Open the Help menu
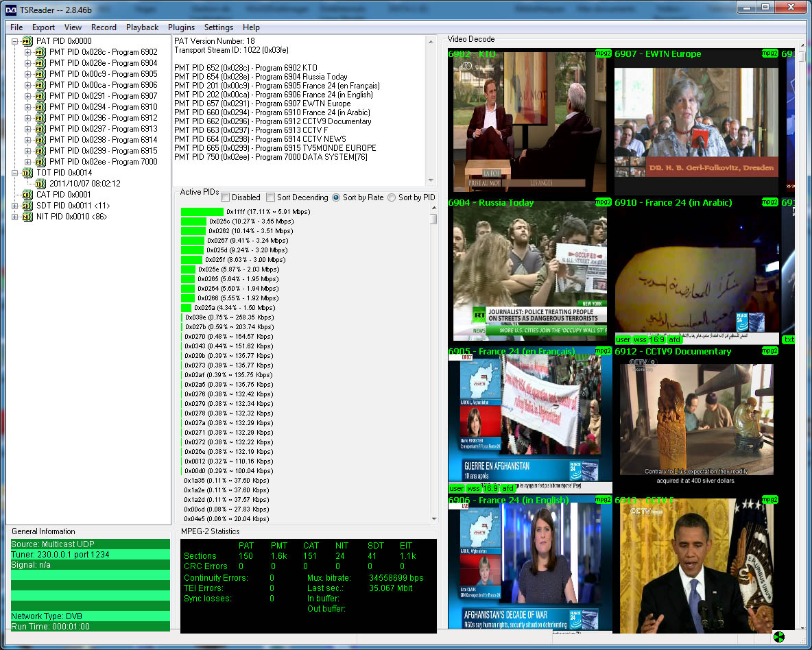This screenshot has width=812, height=650. [x=251, y=27]
